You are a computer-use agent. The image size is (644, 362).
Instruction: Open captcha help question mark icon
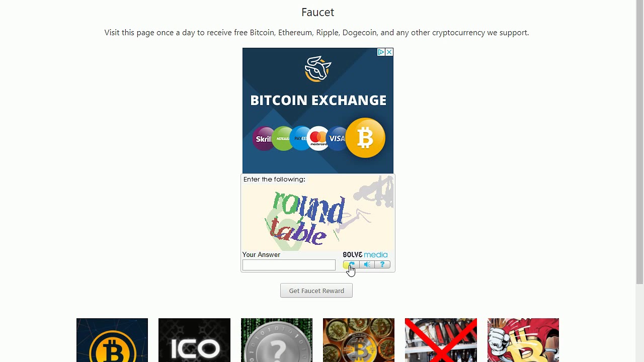tap(382, 264)
